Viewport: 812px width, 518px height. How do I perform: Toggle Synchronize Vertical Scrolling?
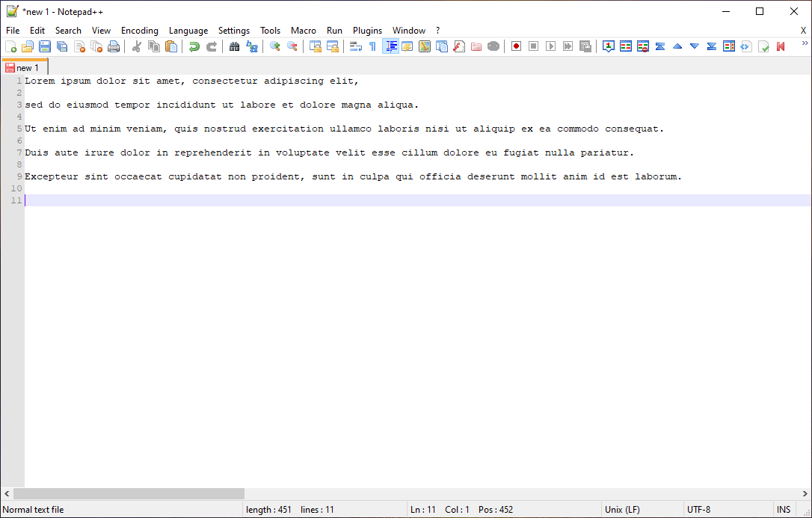click(x=316, y=46)
